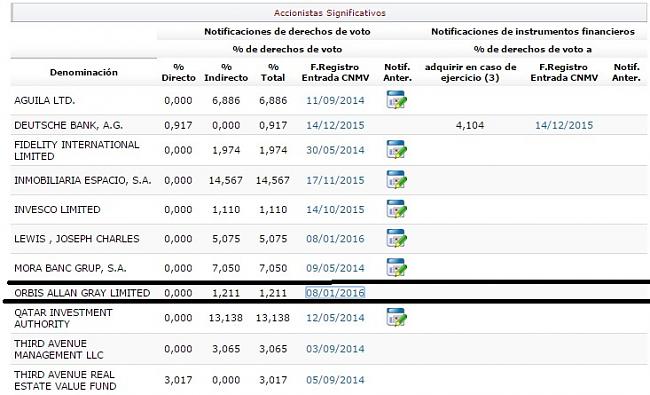
Task: Open previous notification icon for MORA BANC GRUP
Action: tap(396, 267)
